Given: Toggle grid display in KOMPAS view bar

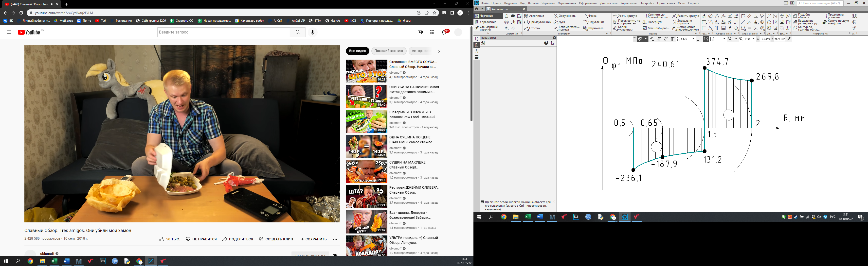Looking at the screenshot, I should (x=672, y=39).
